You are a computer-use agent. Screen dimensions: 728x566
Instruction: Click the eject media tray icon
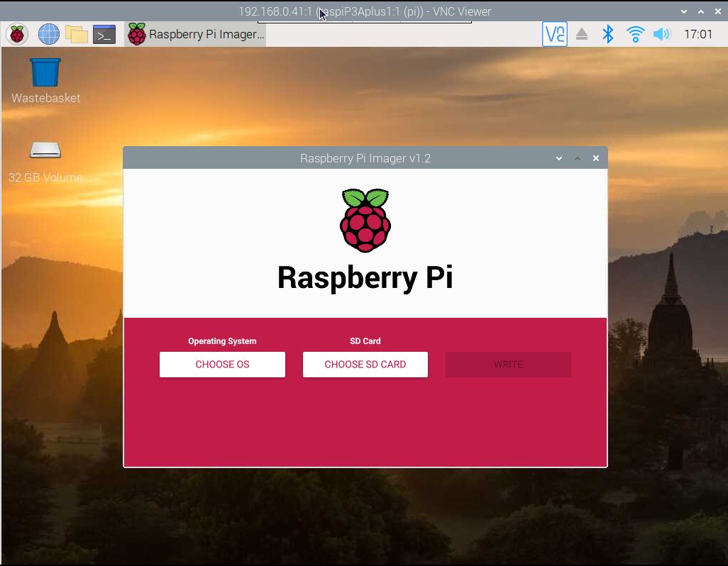point(582,34)
